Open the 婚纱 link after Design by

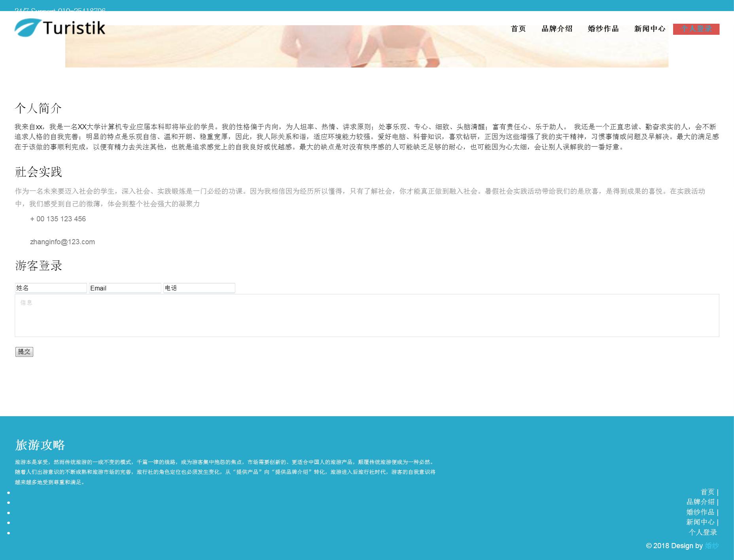pos(711,546)
